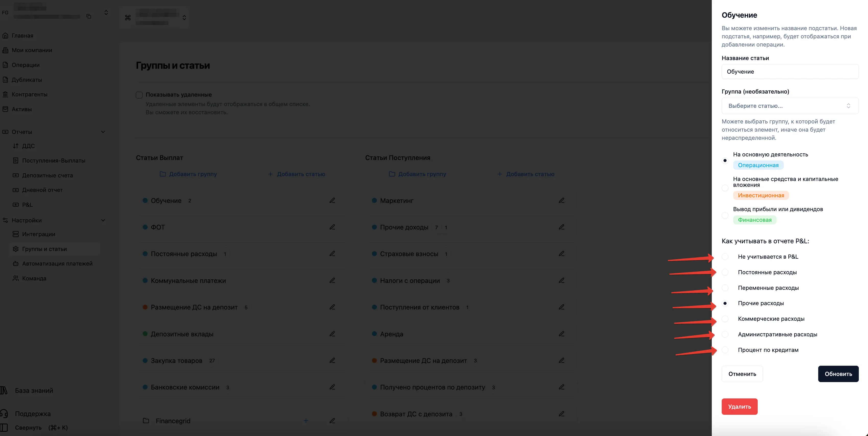Viewport: 868px width, 436px height.
Task: Open the P&L report in sidebar
Action: coord(27,205)
